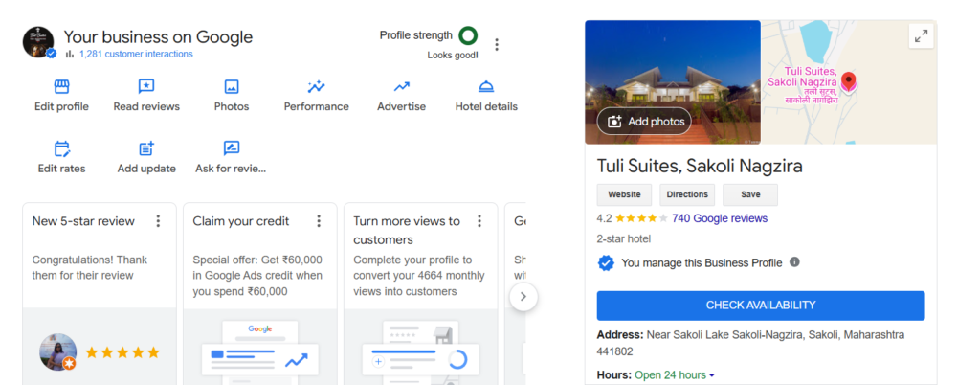The width and height of the screenshot is (980, 385).
Task: Click the Claim your credit card title
Action: 240,221
